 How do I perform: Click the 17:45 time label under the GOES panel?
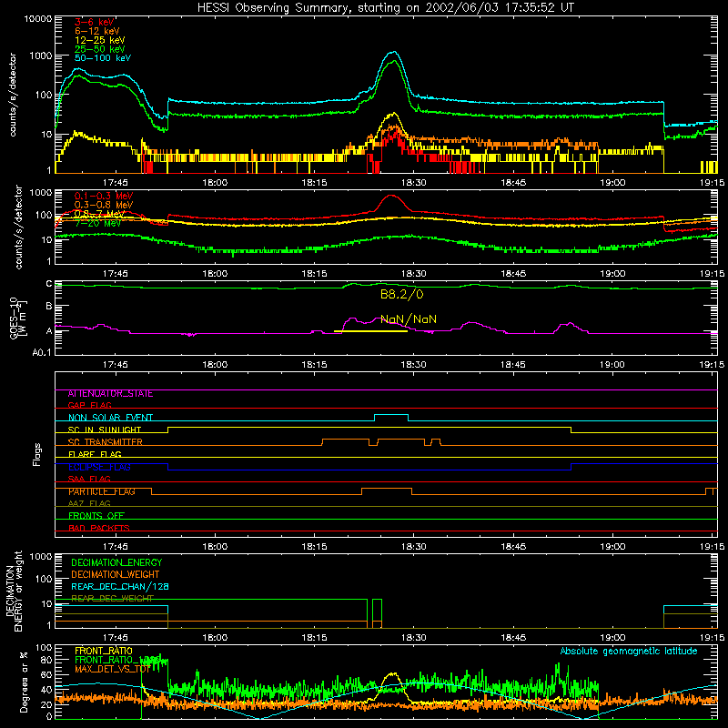116,365
